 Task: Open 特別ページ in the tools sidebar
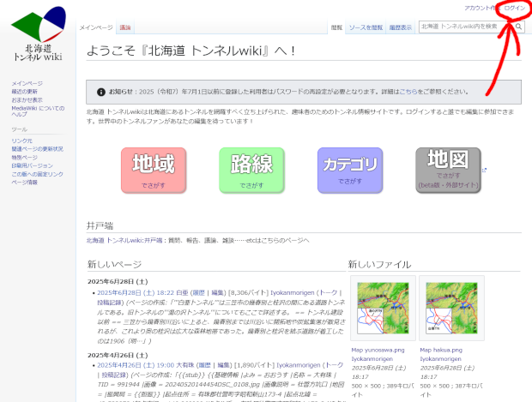25,158
